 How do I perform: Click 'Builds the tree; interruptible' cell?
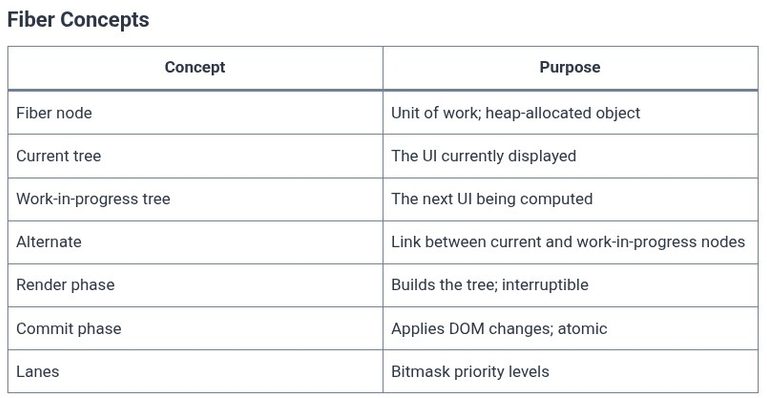(570, 285)
